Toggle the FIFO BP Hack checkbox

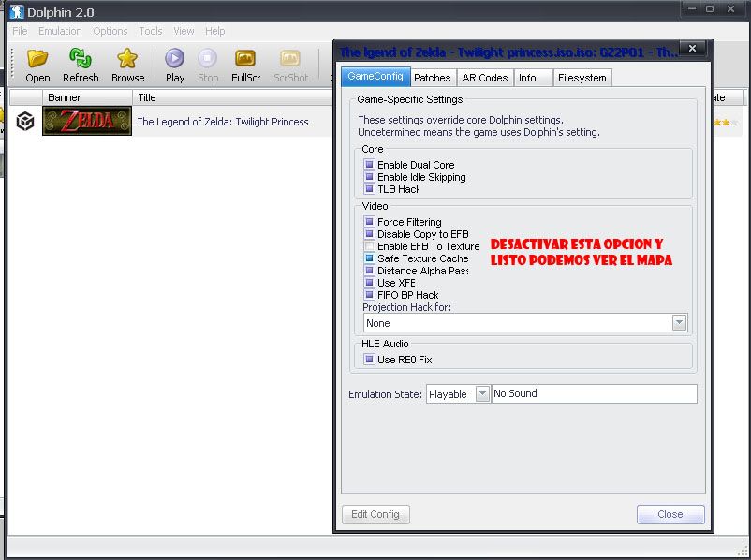tap(369, 294)
